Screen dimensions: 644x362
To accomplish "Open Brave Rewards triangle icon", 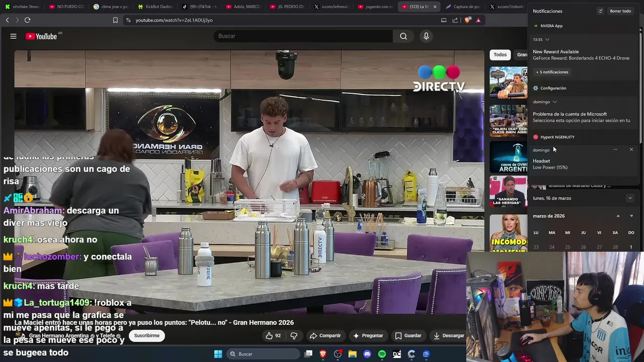I will click(x=478, y=20).
